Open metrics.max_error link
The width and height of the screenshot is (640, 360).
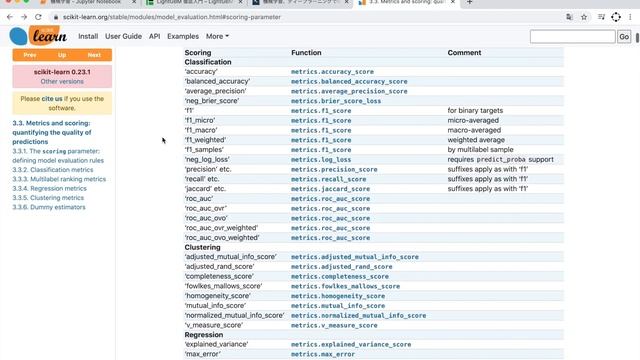tap(323, 355)
